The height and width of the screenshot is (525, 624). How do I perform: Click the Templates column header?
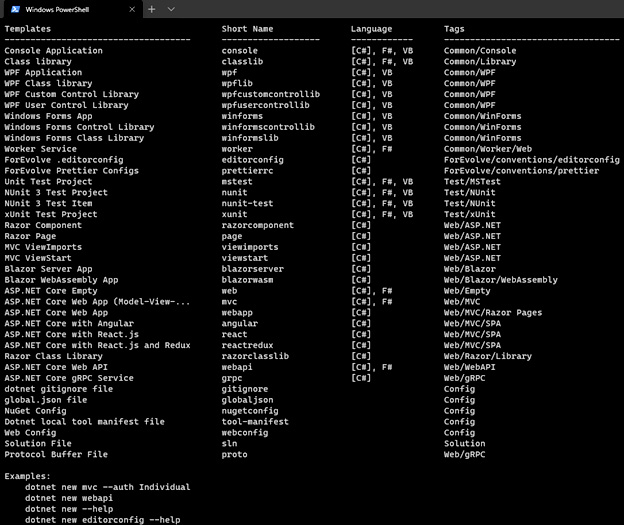(28, 29)
